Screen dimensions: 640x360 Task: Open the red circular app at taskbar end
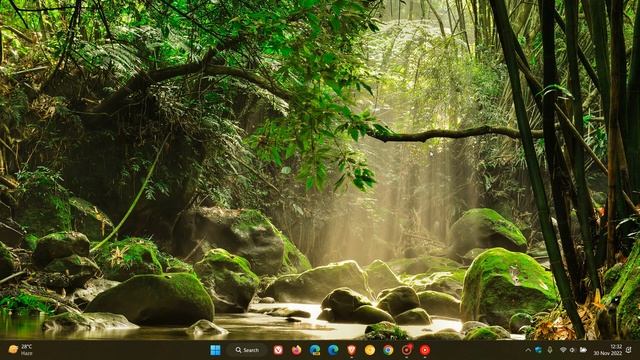point(425,350)
